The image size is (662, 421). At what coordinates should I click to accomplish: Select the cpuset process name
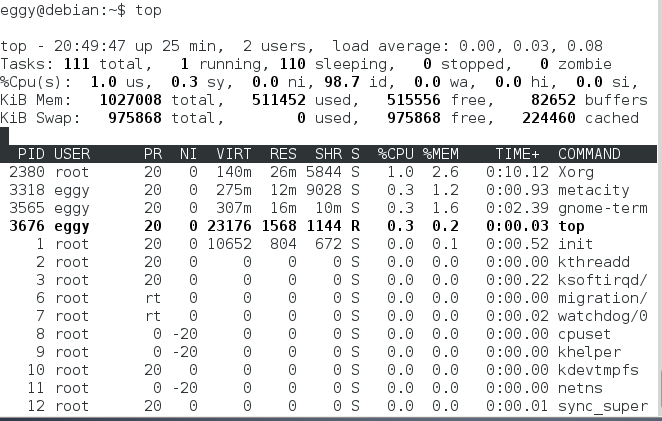585,334
